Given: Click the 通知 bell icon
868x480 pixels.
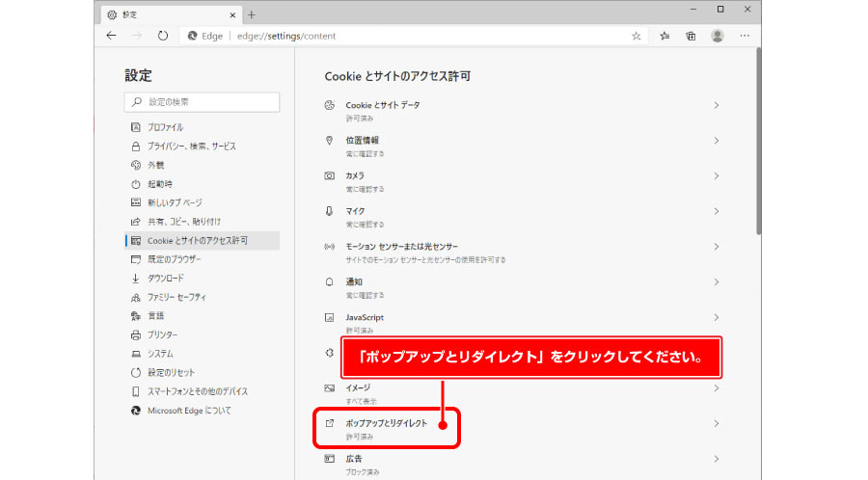Looking at the screenshot, I should tap(330, 282).
